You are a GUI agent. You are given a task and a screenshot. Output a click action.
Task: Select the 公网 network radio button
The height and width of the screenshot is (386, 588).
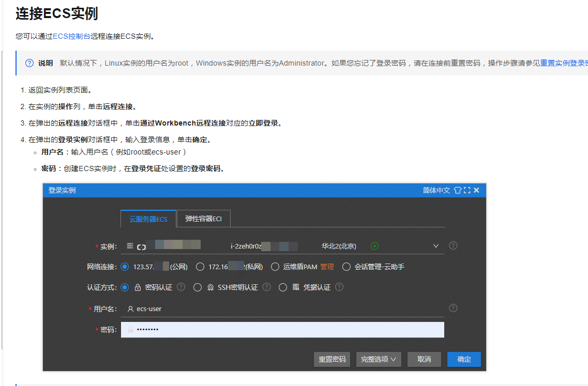pos(125,267)
